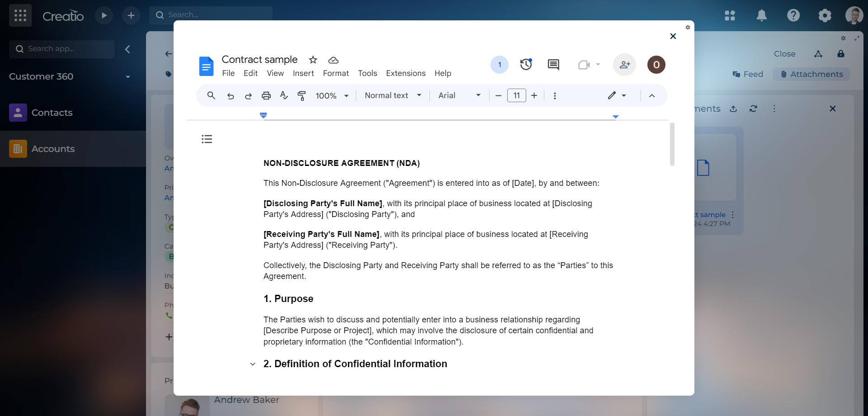Click the Attachments tab button
Viewport: 868px width, 416px height.
(811, 74)
